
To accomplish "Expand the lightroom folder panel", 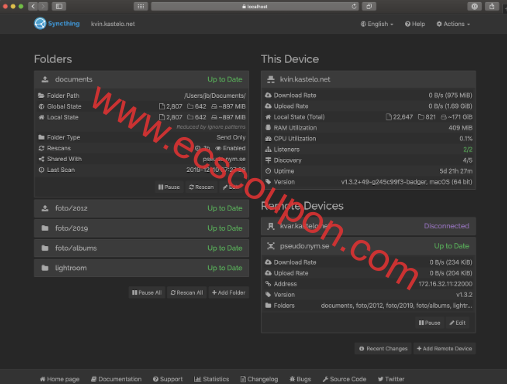I will coord(141,268).
